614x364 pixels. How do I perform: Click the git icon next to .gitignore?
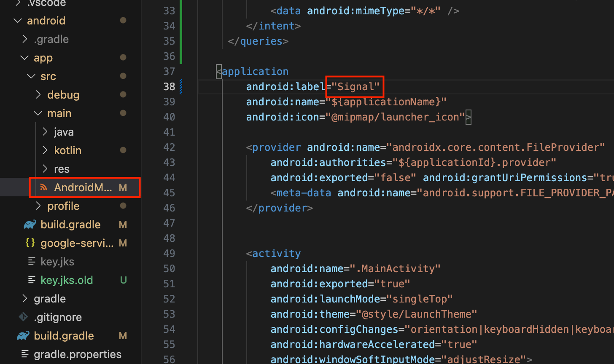[23, 317]
